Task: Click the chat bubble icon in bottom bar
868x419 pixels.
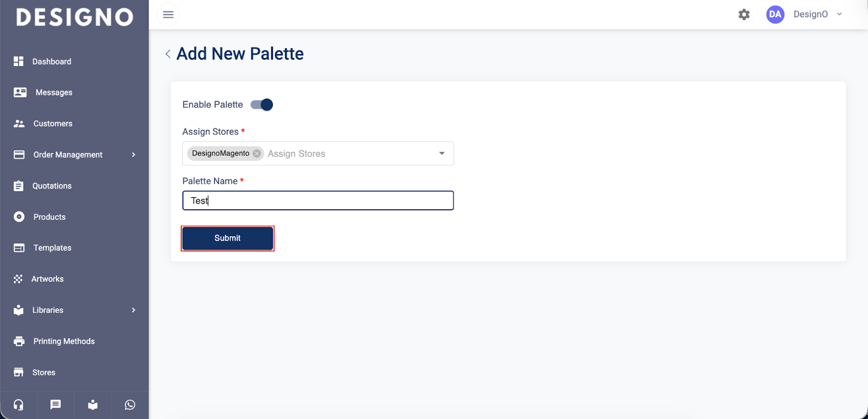Action: [55, 405]
